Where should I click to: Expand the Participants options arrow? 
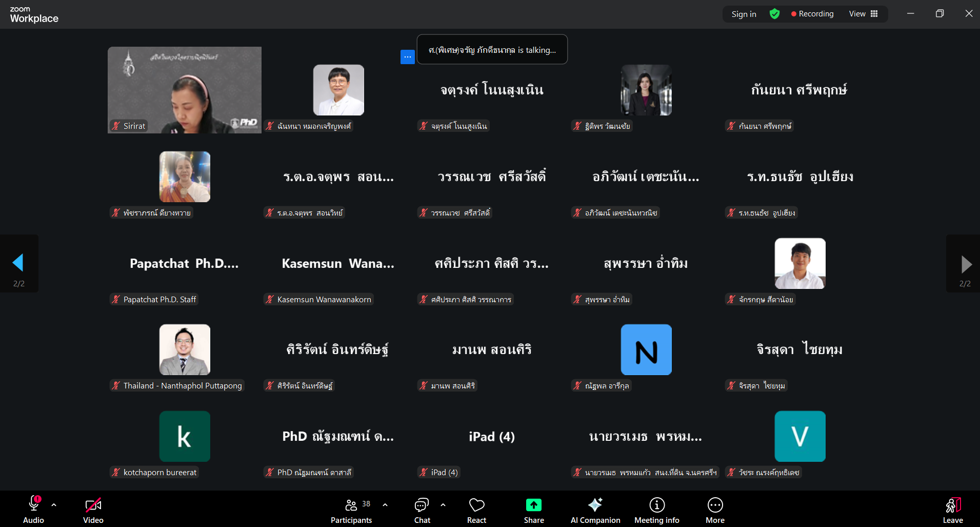coord(385,505)
